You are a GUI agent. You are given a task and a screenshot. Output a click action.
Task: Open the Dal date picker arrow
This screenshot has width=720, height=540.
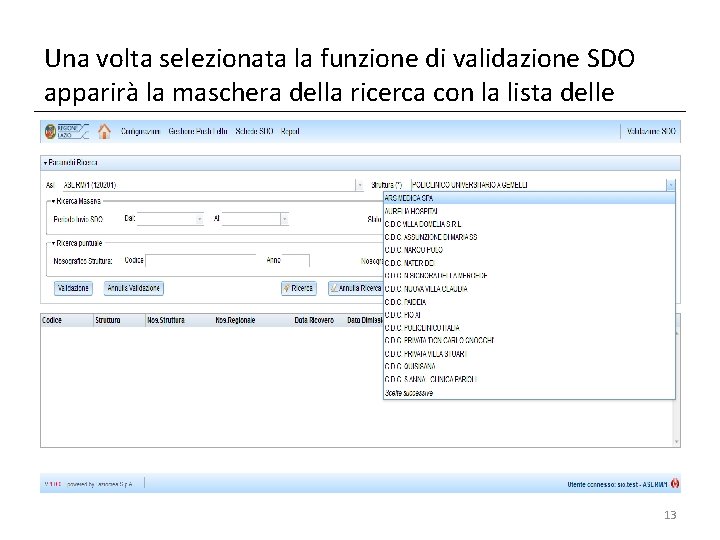point(200,219)
